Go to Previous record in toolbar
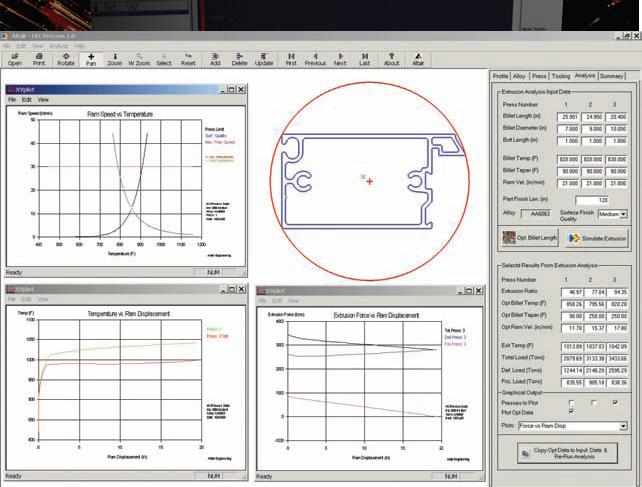 tap(315, 60)
